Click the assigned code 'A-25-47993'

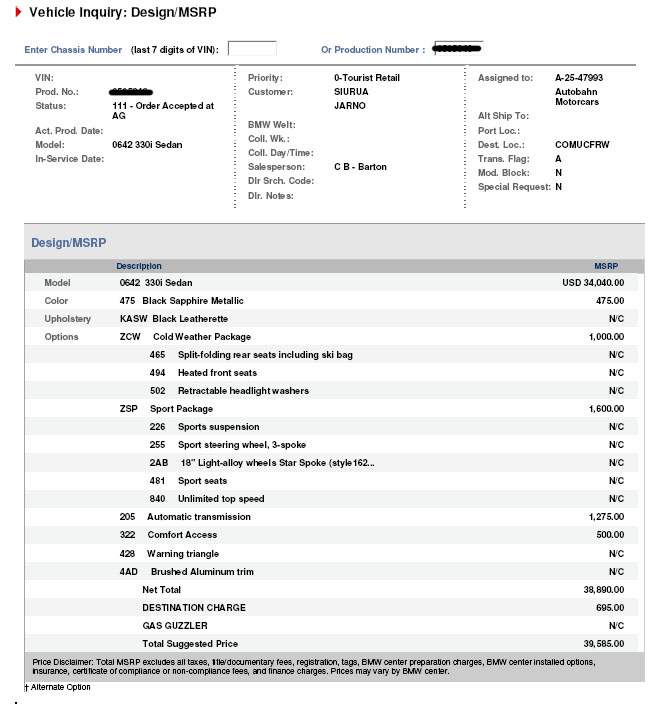pyautogui.click(x=579, y=78)
